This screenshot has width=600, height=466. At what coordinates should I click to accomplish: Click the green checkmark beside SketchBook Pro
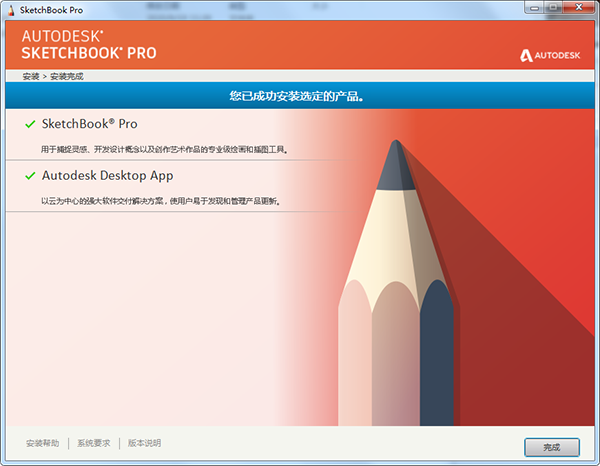pos(30,124)
